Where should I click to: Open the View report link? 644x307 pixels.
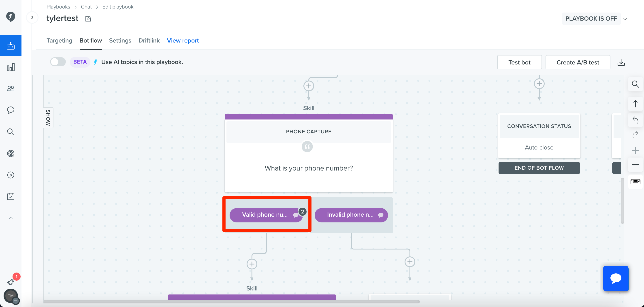[183, 41]
